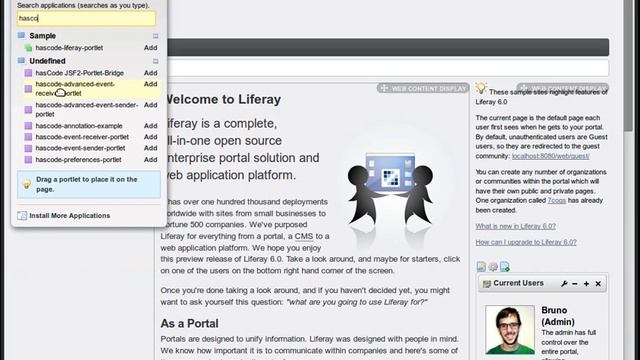The width and height of the screenshot is (640, 360).
Task: Click the gear select web content icon above Current Users
Action: tap(493, 267)
